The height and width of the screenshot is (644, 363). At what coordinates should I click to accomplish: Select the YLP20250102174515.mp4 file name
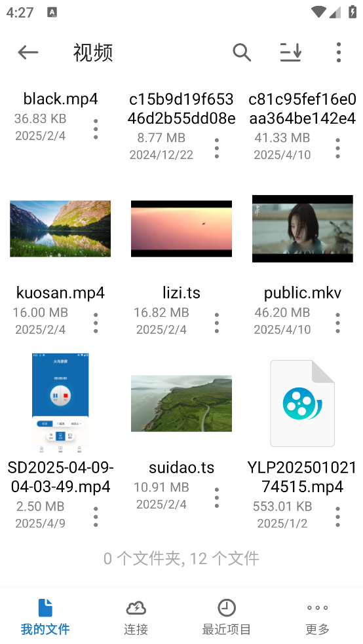(303, 477)
